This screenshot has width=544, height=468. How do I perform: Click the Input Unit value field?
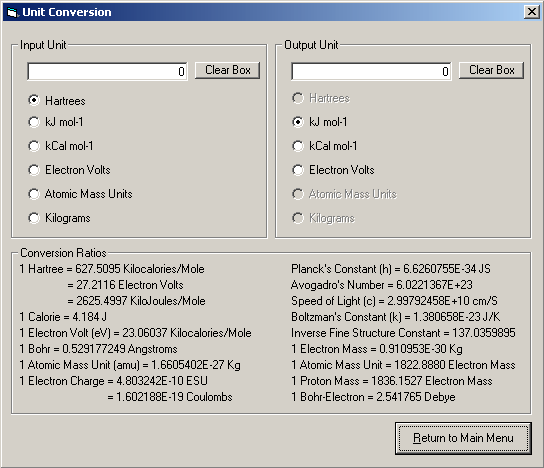tap(107, 71)
